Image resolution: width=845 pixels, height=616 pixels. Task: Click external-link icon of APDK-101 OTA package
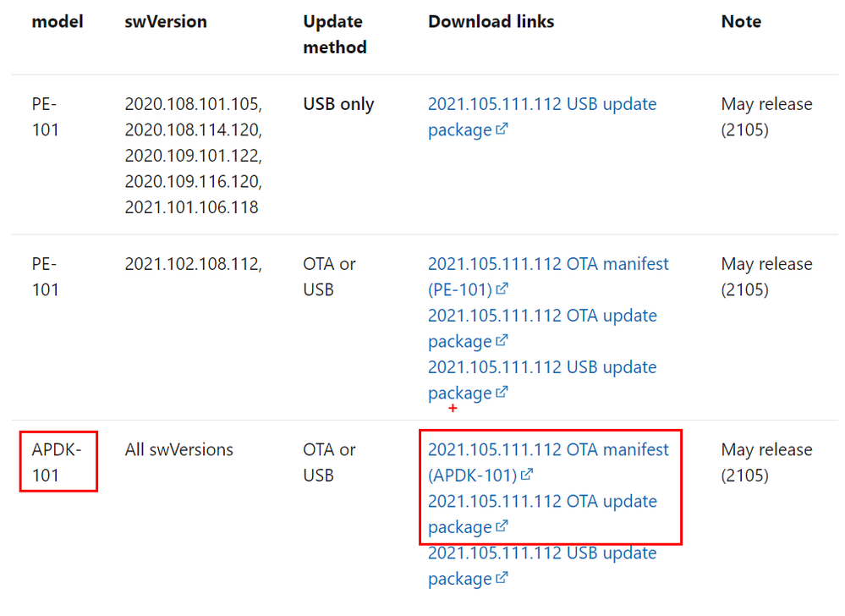[502, 526]
